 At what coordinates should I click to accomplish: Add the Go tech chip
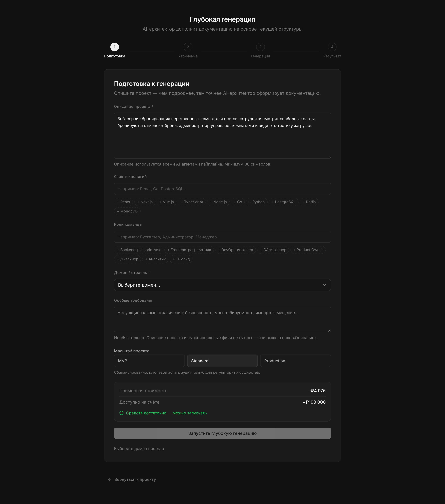click(x=238, y=202)
